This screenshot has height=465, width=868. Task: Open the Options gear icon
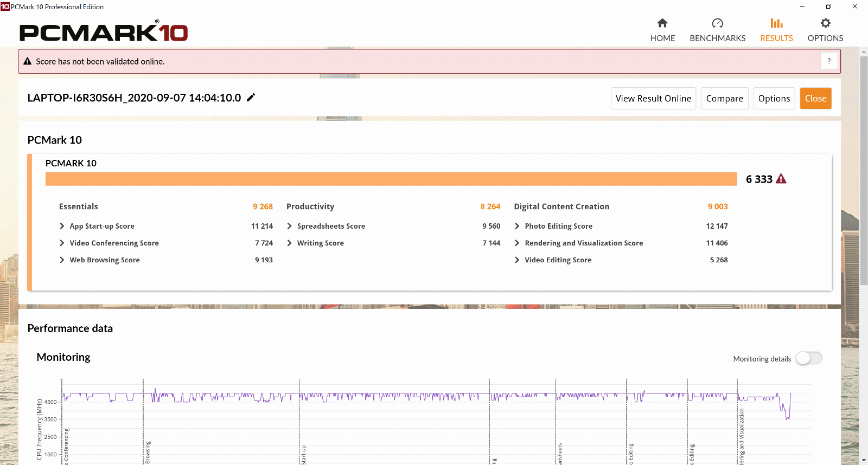click(825, 23)
